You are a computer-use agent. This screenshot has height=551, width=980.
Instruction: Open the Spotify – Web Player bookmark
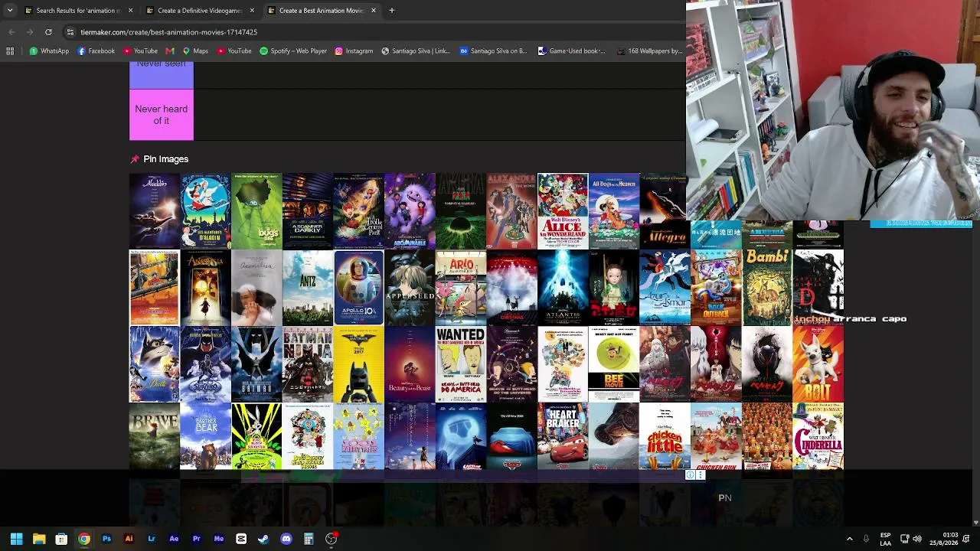293,51
